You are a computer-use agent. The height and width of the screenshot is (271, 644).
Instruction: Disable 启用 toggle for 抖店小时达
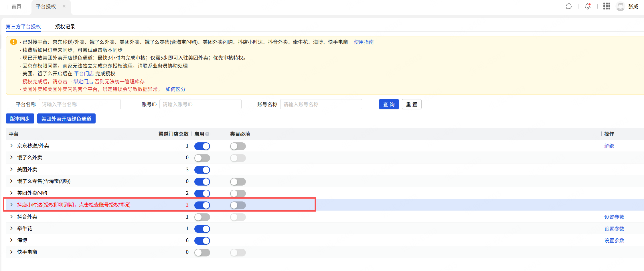pos(202,205)
